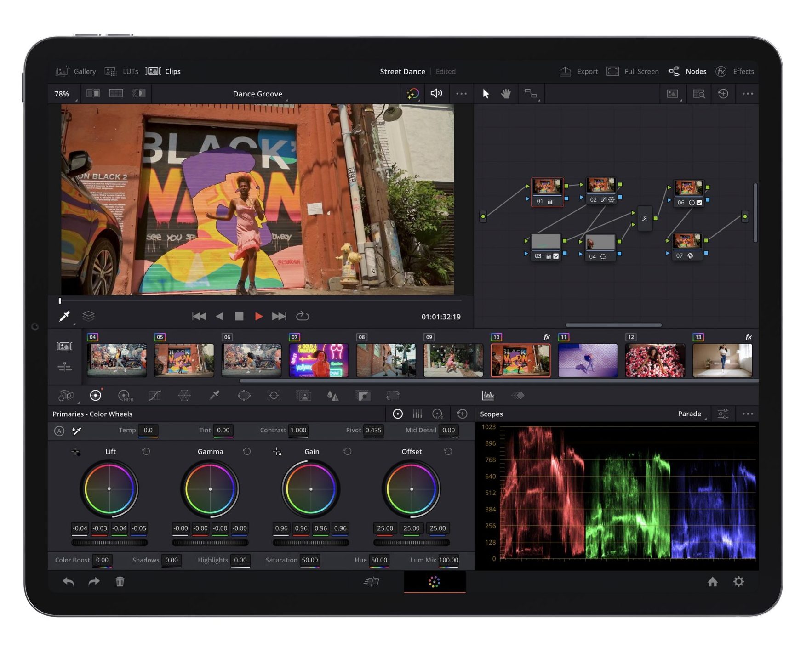
Task: Select clip 12 thumbnail in the timeline
Action: coord(655,361)
